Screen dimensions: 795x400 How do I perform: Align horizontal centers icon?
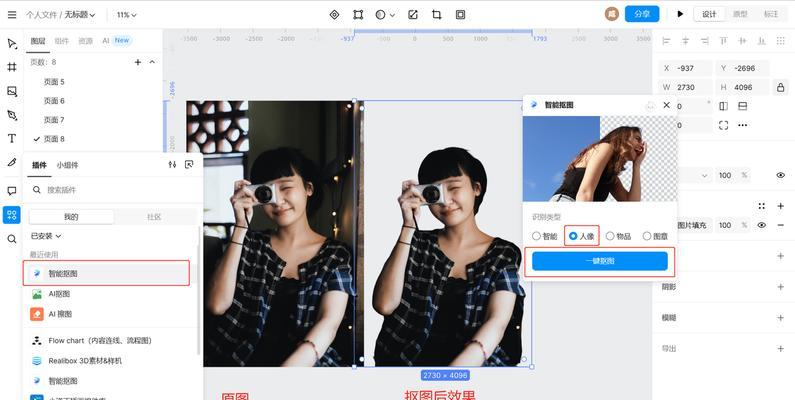pyautogui.click(x=685, y=41)
